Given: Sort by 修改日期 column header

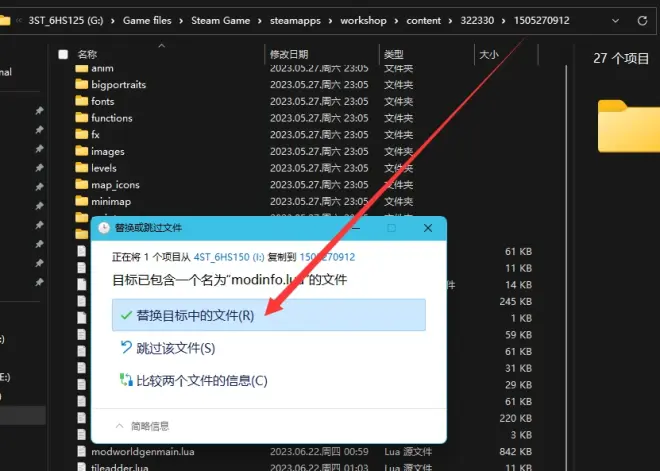Looking at the screenshot, I should [x=288, y=54].
